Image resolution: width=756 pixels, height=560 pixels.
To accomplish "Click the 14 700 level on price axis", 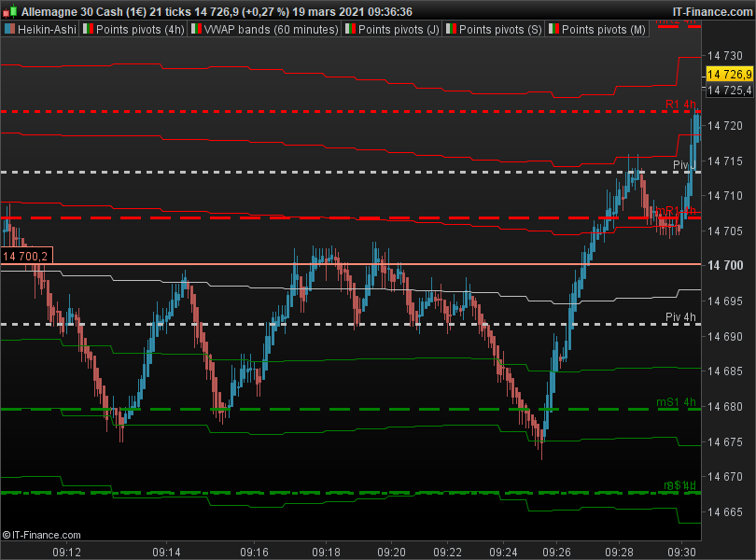I will tap(725, 265).
